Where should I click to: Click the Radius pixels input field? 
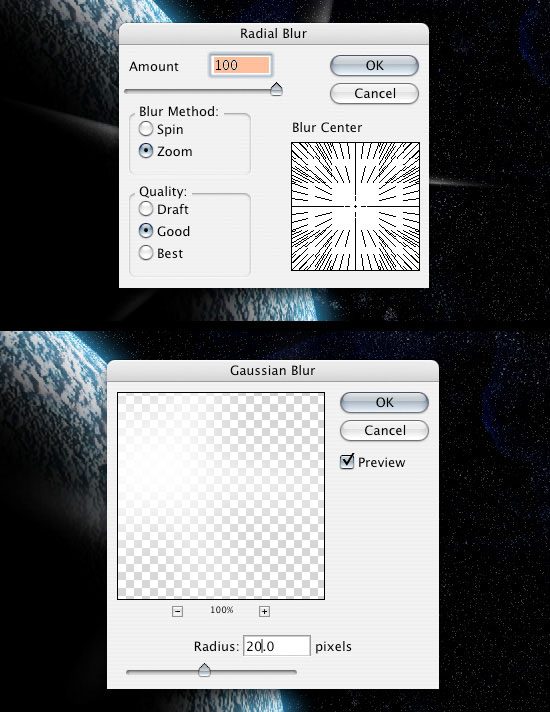pos(277,646)
